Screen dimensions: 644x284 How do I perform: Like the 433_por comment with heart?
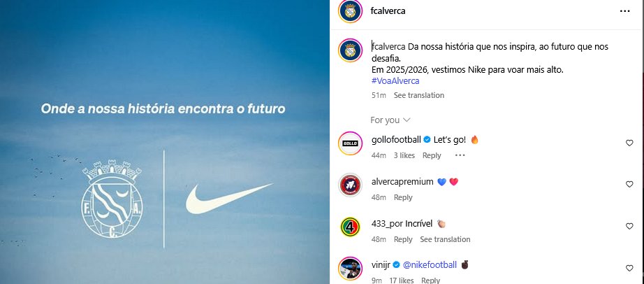click(629, 226)
